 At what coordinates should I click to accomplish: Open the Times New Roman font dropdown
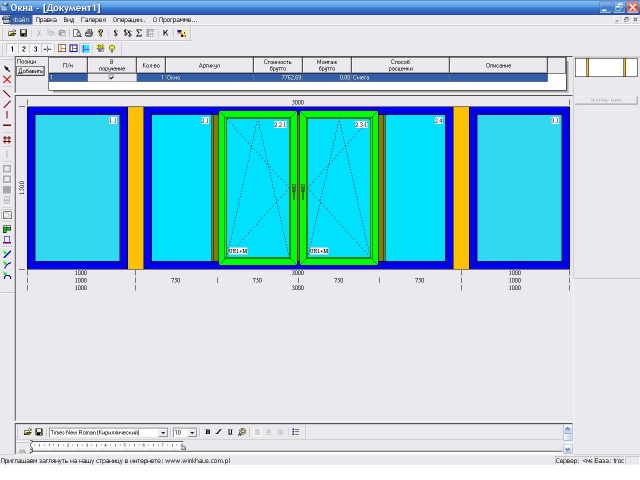tap(163, 433)
